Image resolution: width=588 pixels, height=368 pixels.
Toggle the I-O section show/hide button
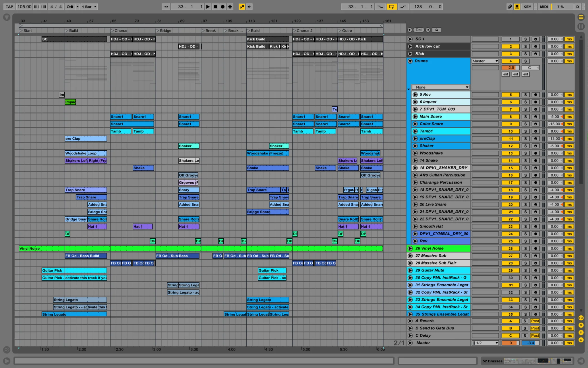[581, 318]
